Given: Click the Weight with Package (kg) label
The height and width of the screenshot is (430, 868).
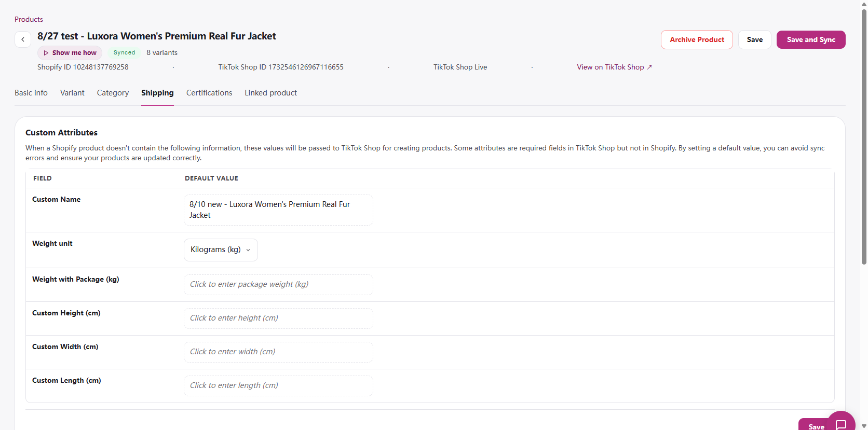Looking at the screenshot, I should [76, 280].
